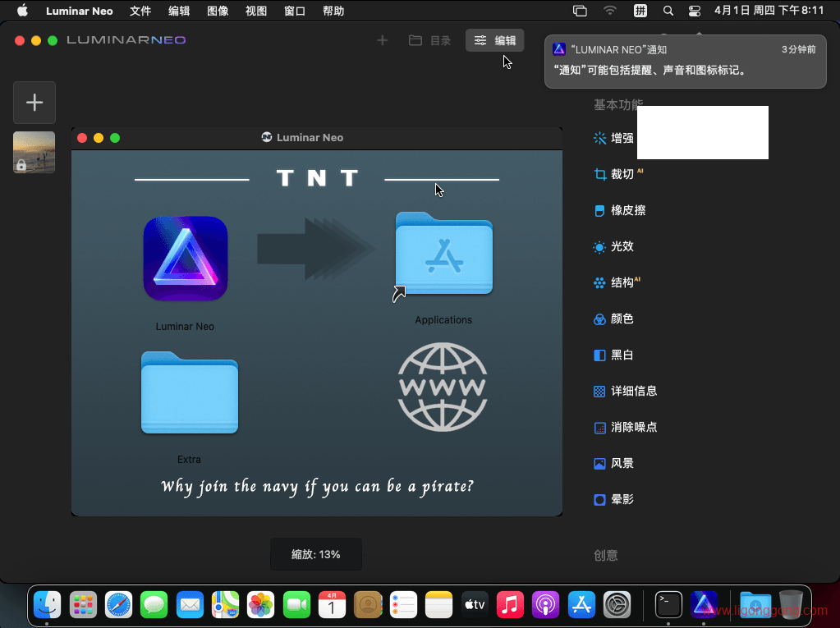Image resolution: width=840 pixels, height=628 pixels.
Task: Open Photos from the Dock
Action: [x=261, y=605]
